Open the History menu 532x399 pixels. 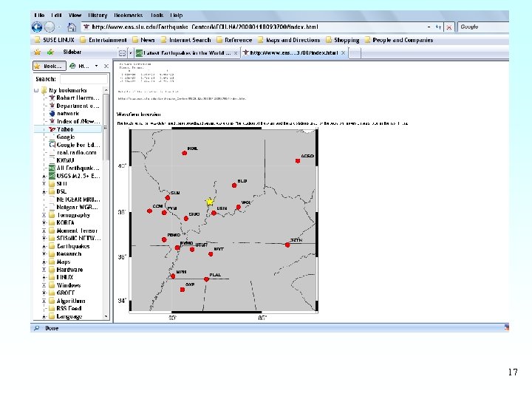pos(98,15)
